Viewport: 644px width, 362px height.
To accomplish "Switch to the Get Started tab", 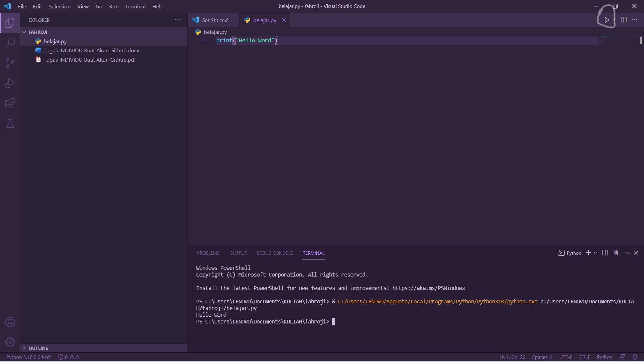I will click(x=215, y=20).
